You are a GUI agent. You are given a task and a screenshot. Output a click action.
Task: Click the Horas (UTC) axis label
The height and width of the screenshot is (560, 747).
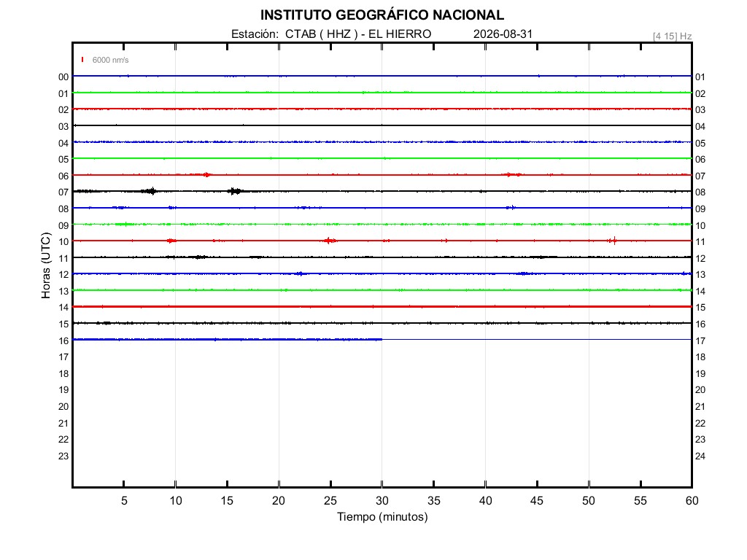[46, 265]
